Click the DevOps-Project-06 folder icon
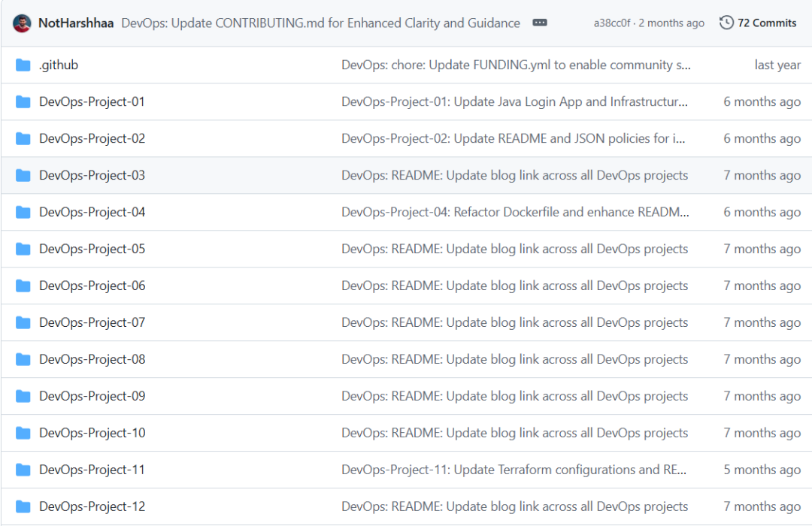The width and height of the screenshot is (812, 526). point(23,286)
